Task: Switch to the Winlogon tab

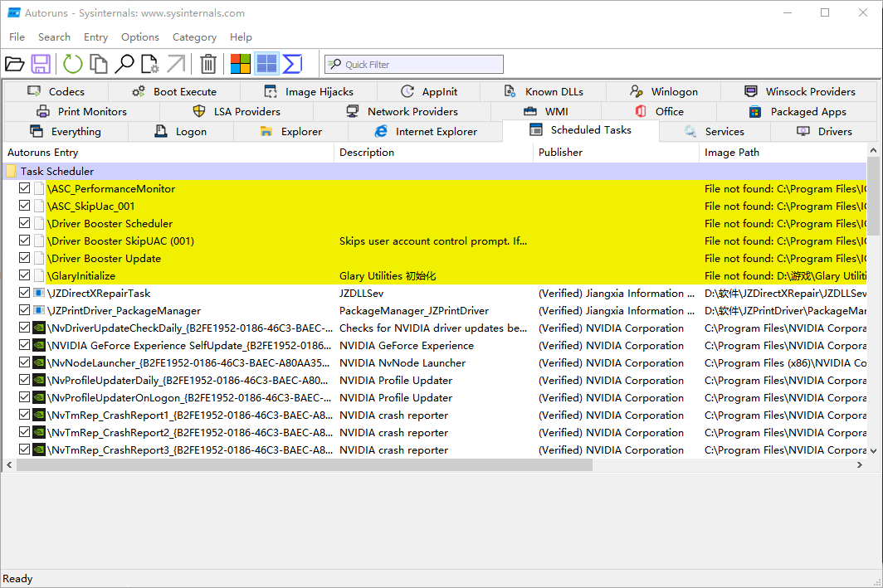Action: pos(664,92)
